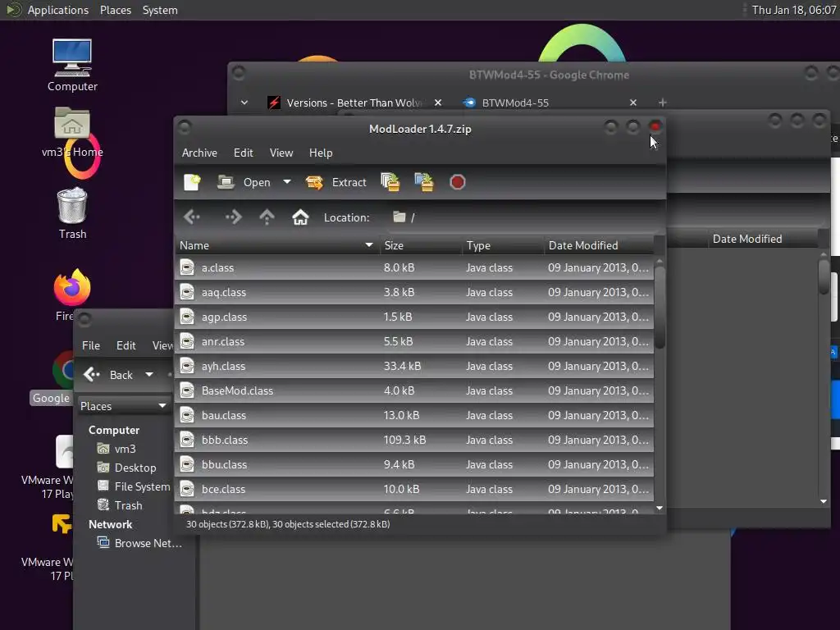Click the vm3's Home desktop icon
840x630 pixels.
[x=72, y=132]
